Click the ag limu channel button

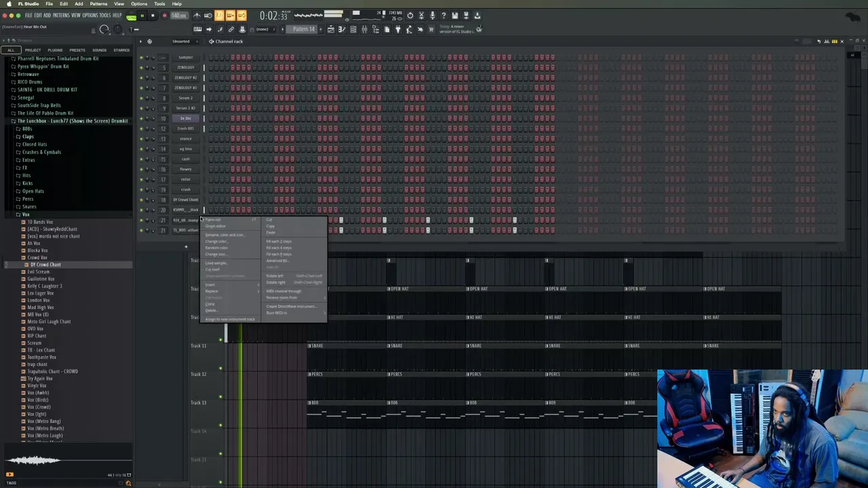click(186, 149)
